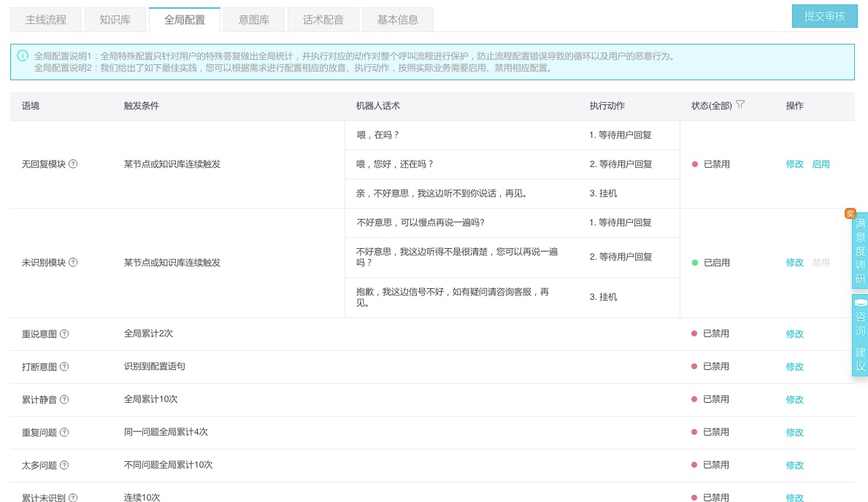Click the info icon in the notice banner
Screen dimensions: 868x502
click(23, 55)
